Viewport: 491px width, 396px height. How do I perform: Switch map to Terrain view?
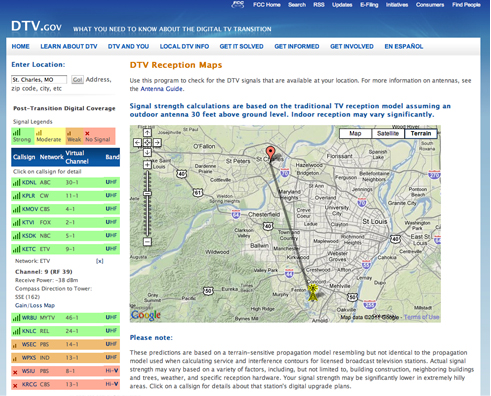click(421, 133)
